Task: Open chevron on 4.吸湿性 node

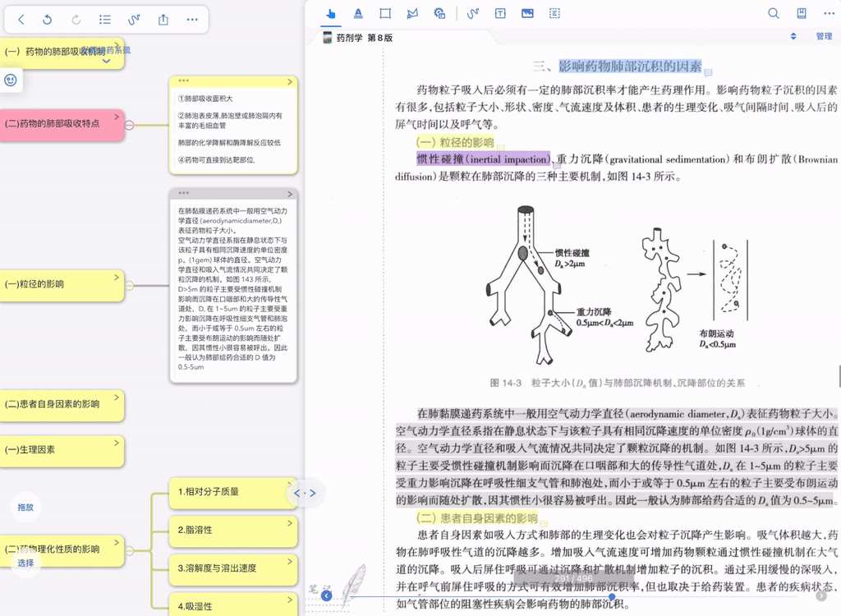Action: point(290,600)
